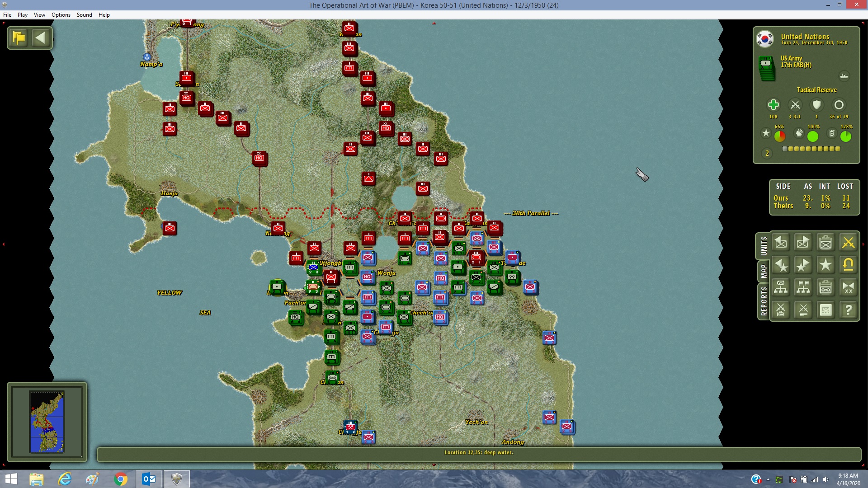The width and height of the screenshot is (868, 488).
Task: Select next unit icon with right arrow
Action: click(x=803, y=243)
